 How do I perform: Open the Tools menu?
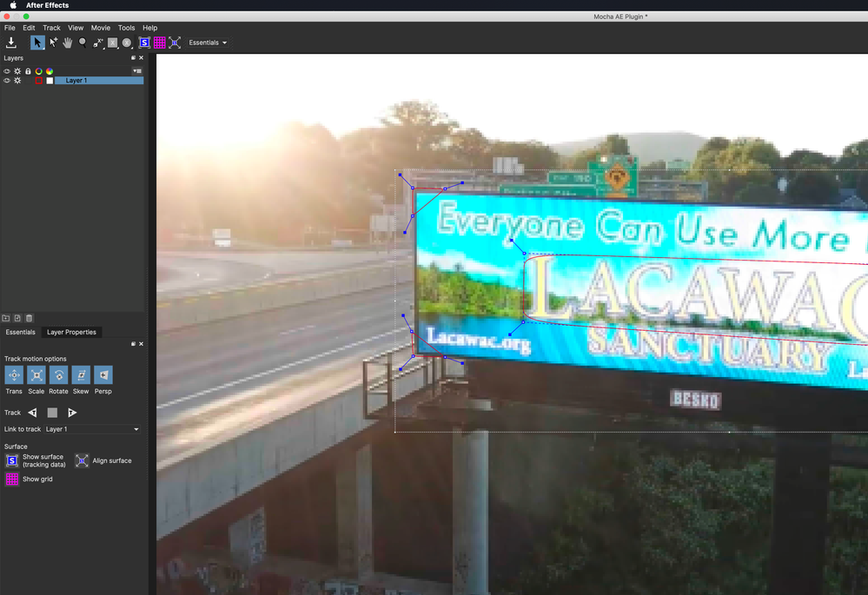(x=126, y=28)
